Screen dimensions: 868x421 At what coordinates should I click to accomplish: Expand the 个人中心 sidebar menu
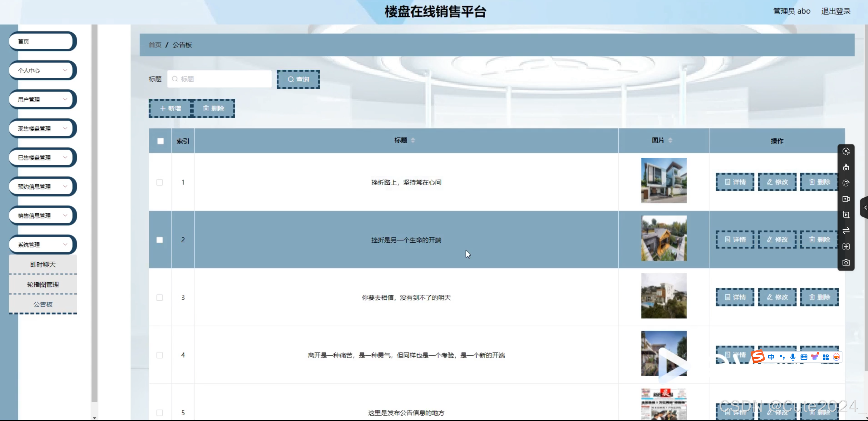[42, 70]
